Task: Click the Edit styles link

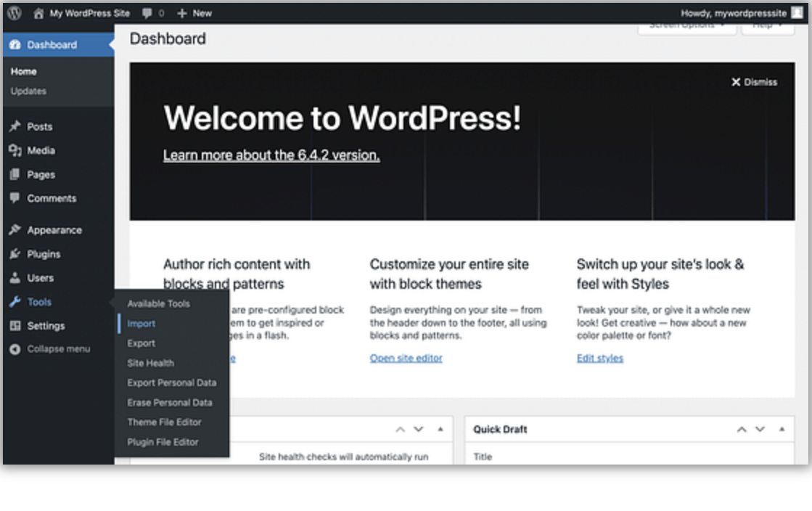Action: [x=600, y=358]
